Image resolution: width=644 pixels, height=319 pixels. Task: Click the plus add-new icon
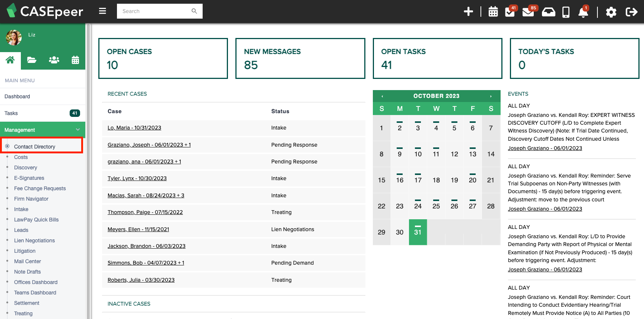468,12
